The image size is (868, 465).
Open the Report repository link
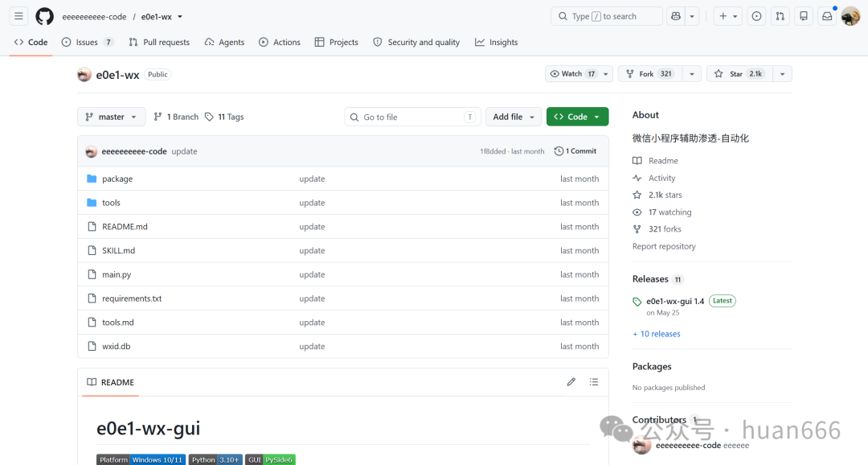(x=664, y=246)
